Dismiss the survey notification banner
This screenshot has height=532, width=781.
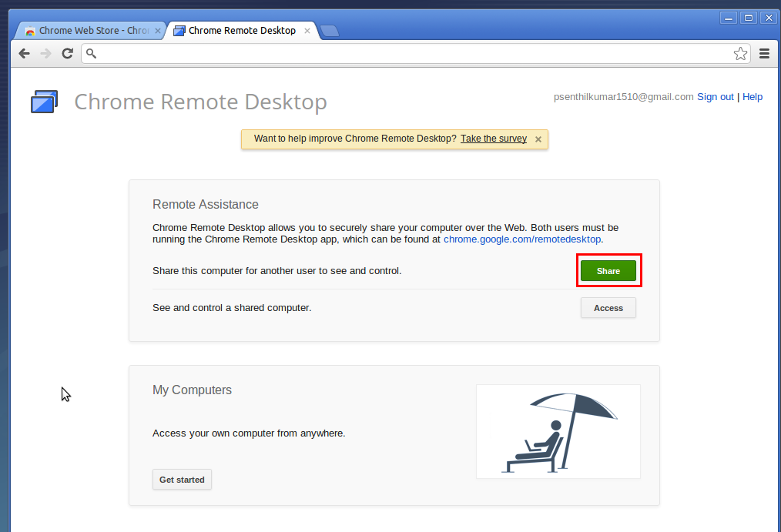[x=538, y=139]
